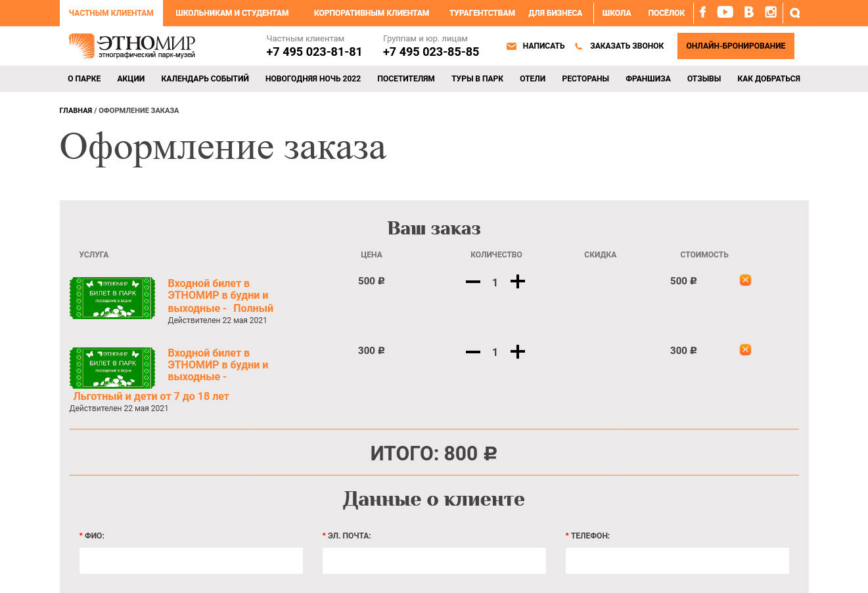Viewport: 868px width, 593px height.
Task: Open the ФРАНШИЗА menu item
Action: click(648, 79)
